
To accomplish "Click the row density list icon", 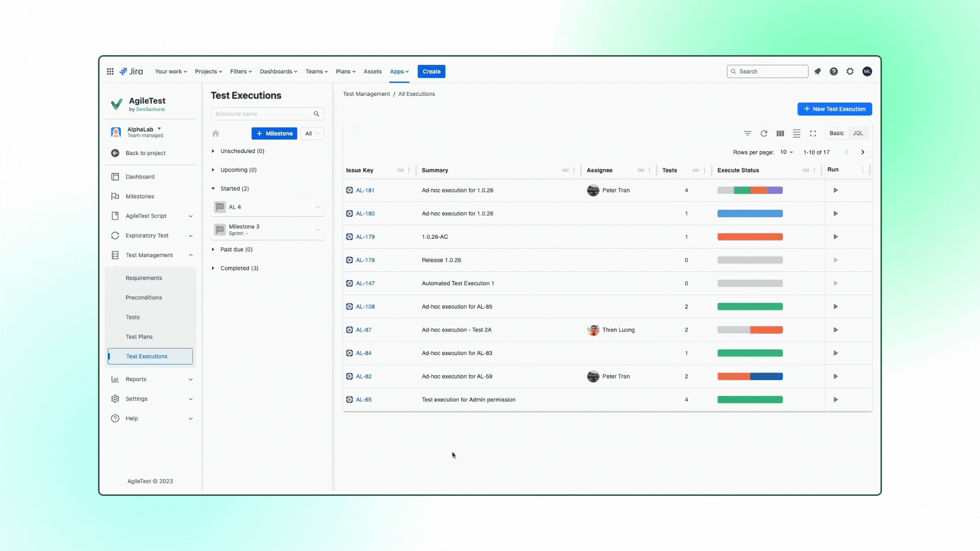I will click(796, 133).
